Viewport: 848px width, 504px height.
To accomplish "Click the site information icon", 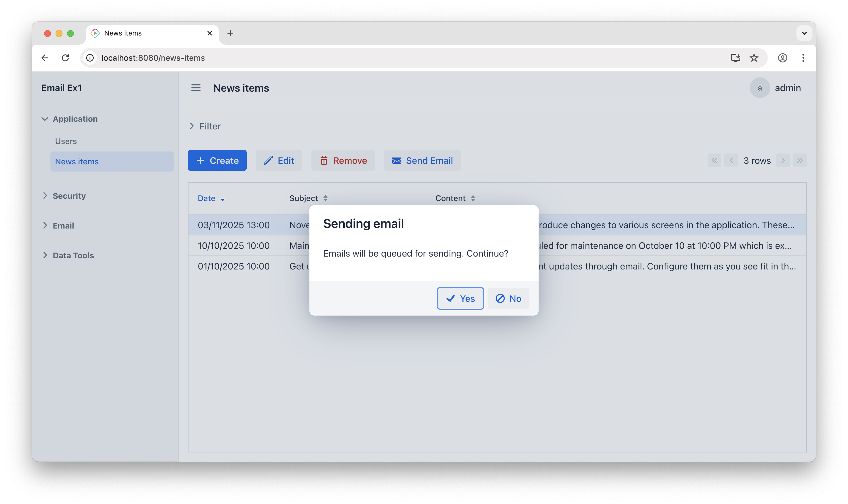I will click(90, 58).
